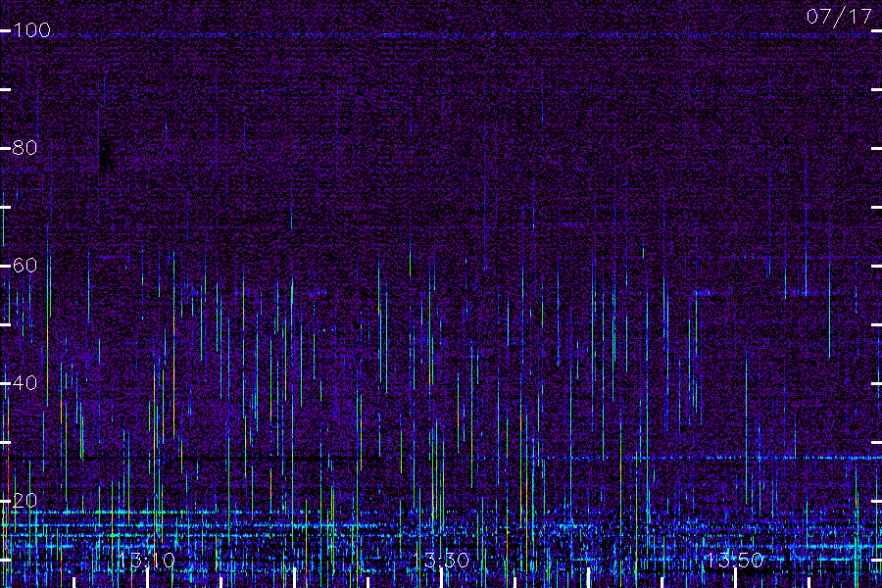This screenshot has width=882, height=588.
Task: Click the 60 frequency axis label
Action: point(24,265)
